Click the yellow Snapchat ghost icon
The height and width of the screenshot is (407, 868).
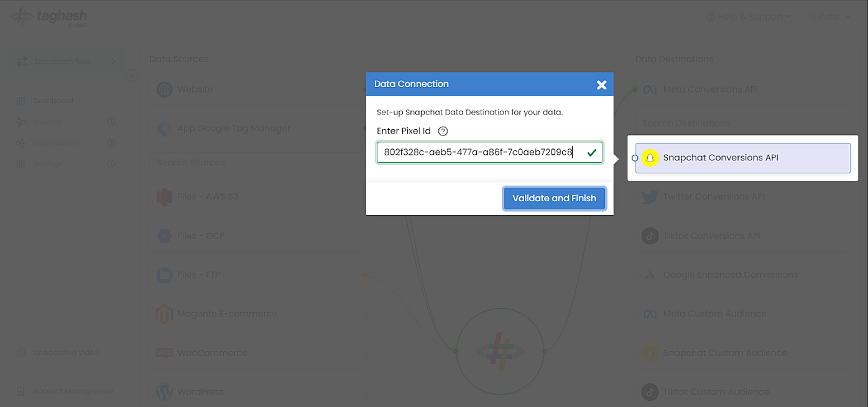[650, 158]
